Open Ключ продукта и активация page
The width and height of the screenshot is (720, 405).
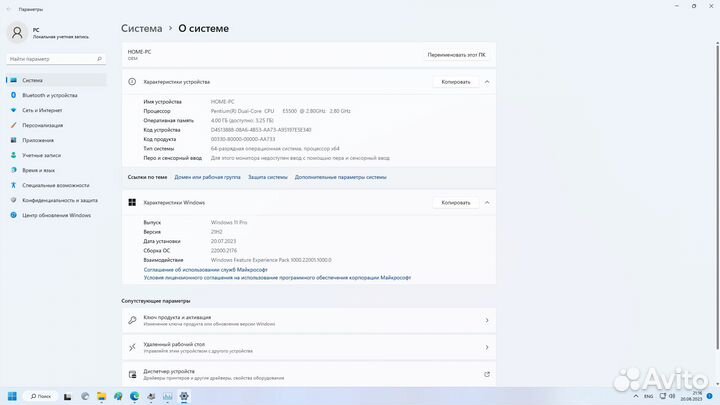tap(309, 321)
